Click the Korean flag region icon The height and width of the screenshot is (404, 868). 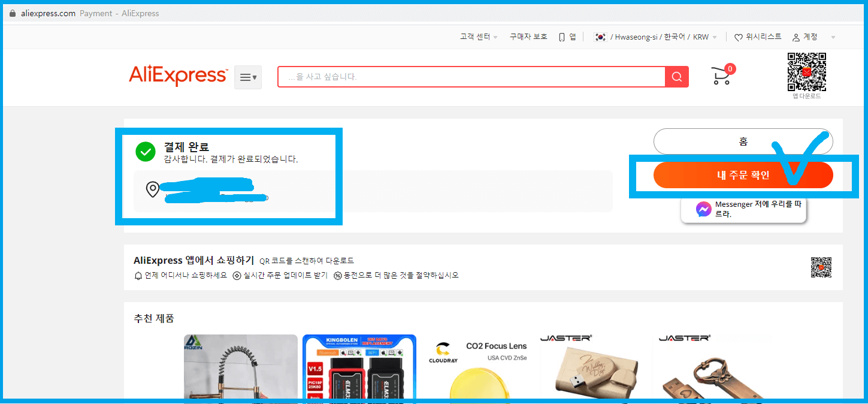click(601, 36)
